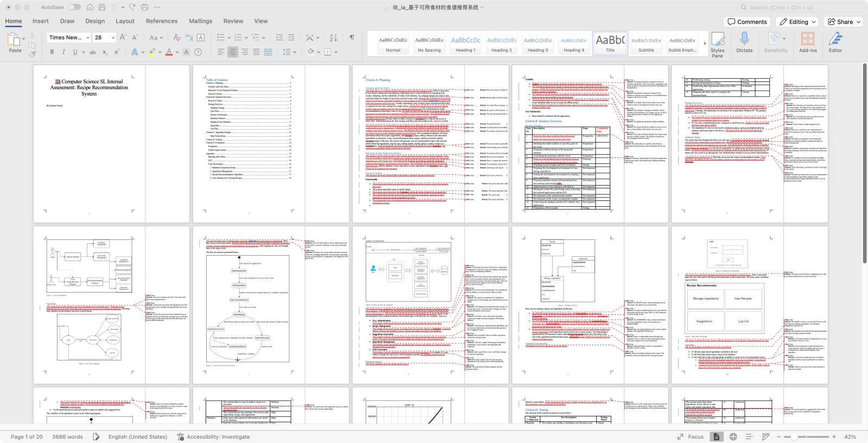
Task: Apply the Heading 1 style
Action: (x=465, y=43)
